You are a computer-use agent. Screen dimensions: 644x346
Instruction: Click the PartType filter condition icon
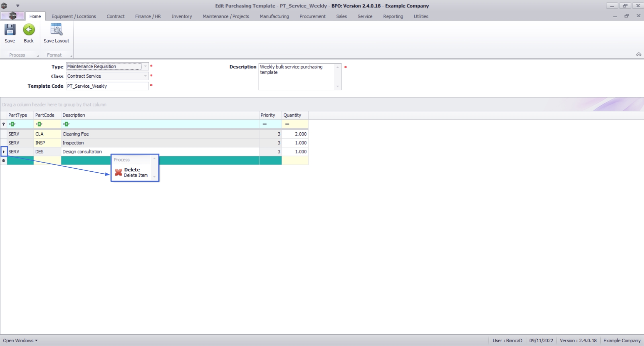coord(12,124)
